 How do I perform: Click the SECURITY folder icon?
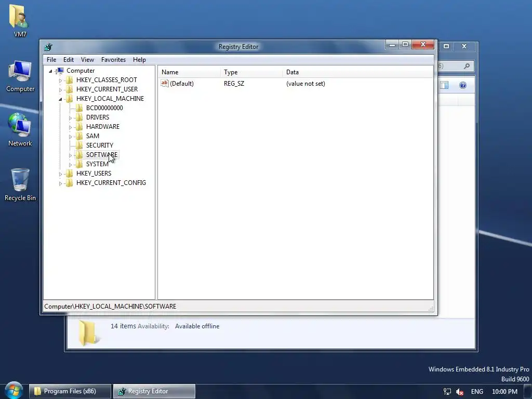point(79,145)
